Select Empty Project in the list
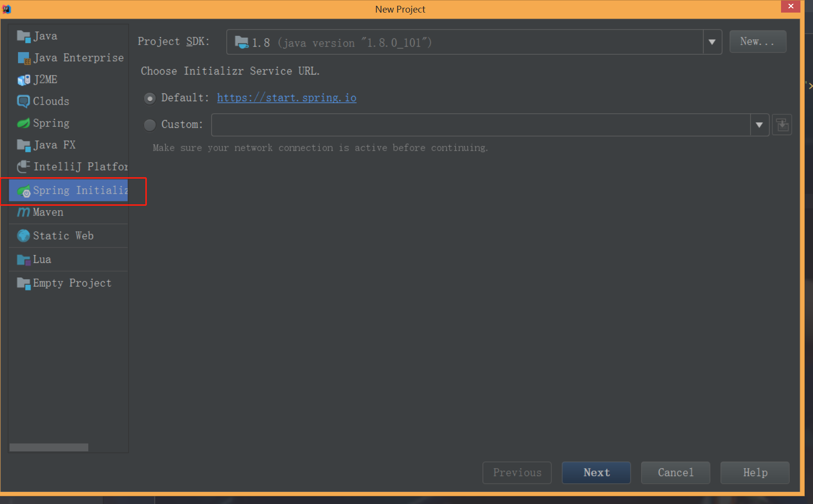Viewport: 813px width, 504px height. click(68, 283)
